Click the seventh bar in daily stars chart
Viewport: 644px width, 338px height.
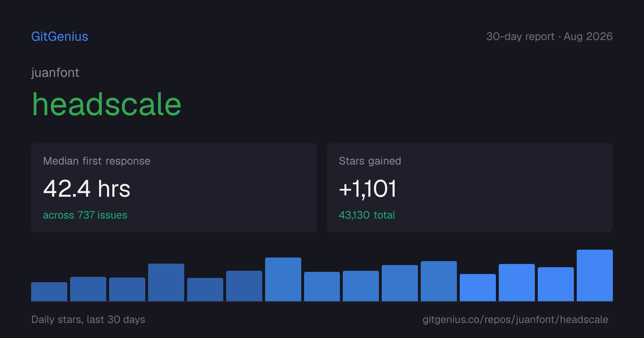(x=283, y=279)
